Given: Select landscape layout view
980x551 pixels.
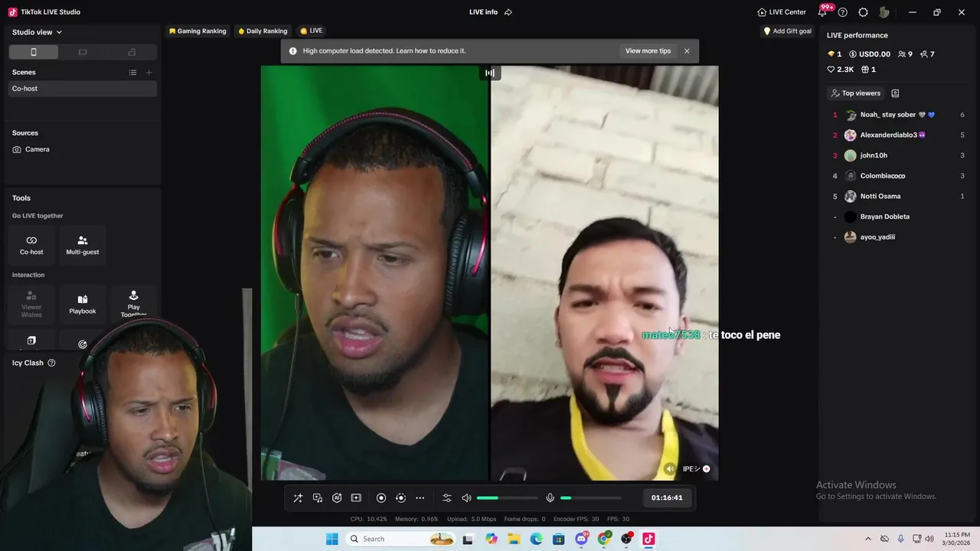Looking at the screenshot, I should [83, 52].
